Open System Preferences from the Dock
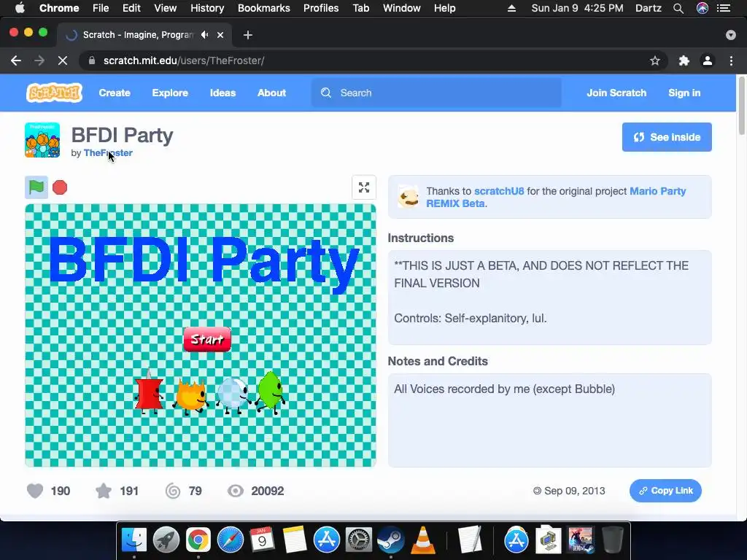 [358, 540]
